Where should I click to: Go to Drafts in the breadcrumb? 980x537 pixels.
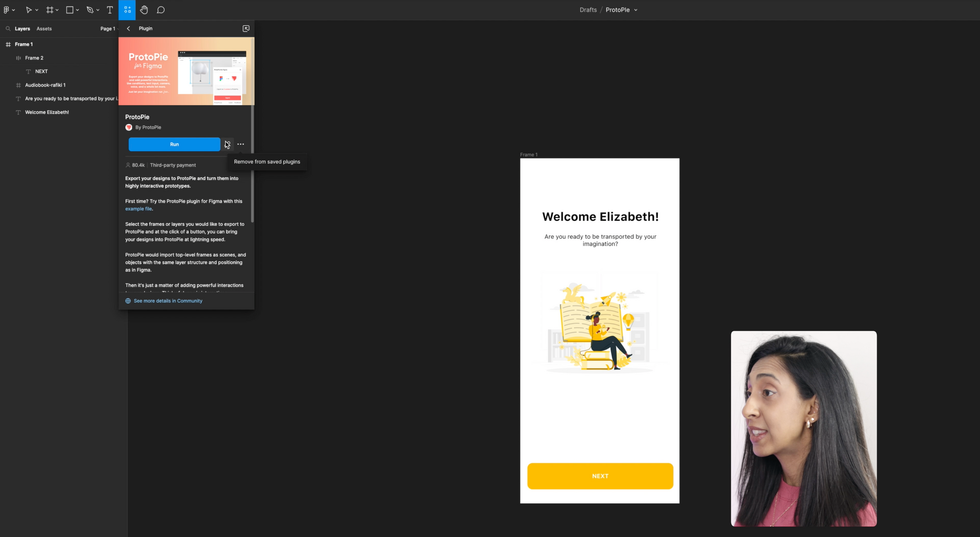pos(588,10)
